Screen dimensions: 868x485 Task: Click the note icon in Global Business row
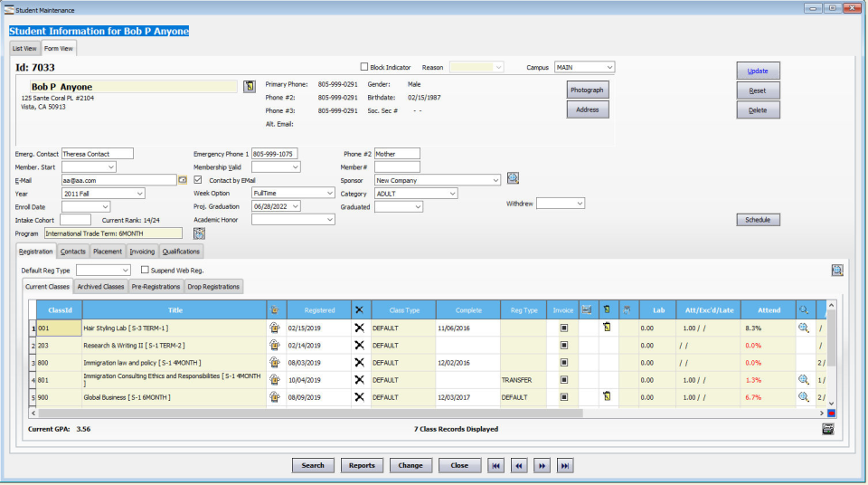click(x=607, y=396)
